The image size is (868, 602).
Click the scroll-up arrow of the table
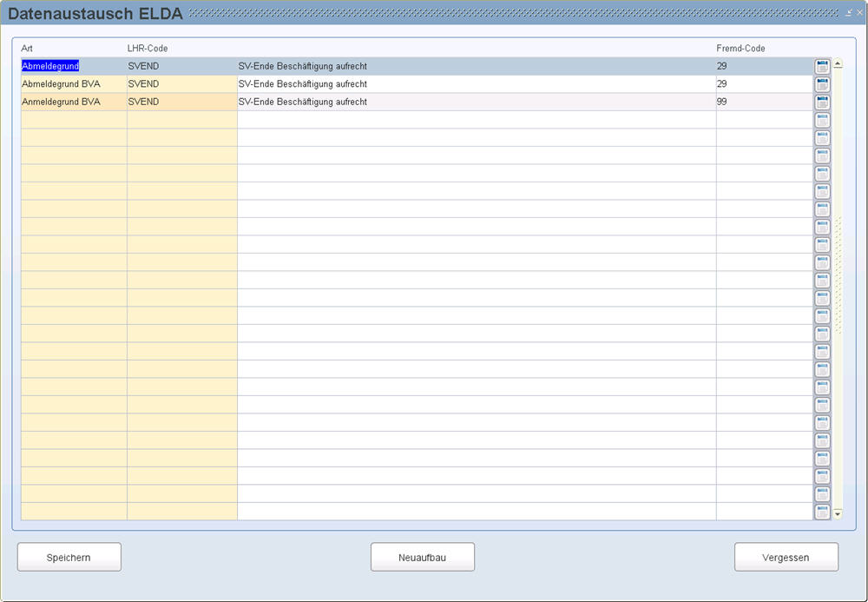[838, 63]
